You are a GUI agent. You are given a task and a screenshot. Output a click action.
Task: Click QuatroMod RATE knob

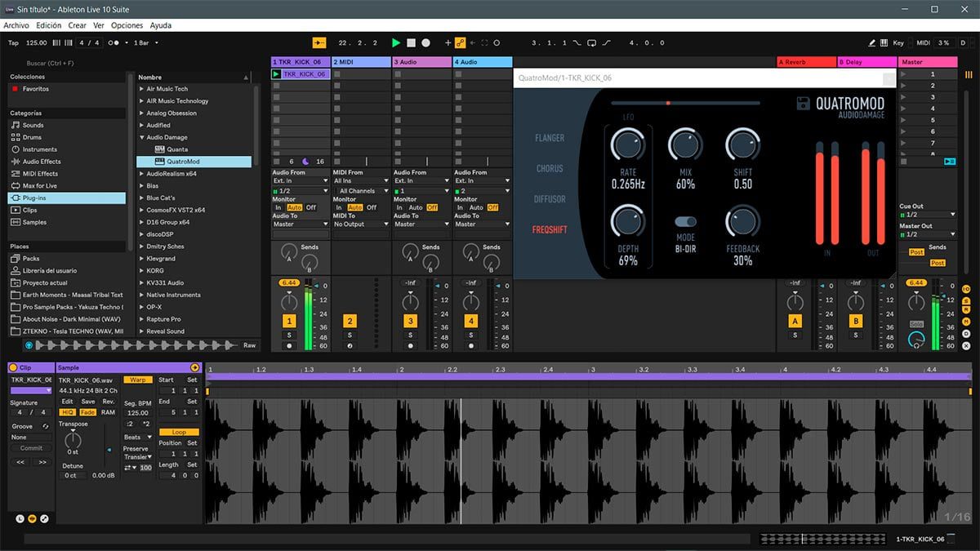click(627, 144)
